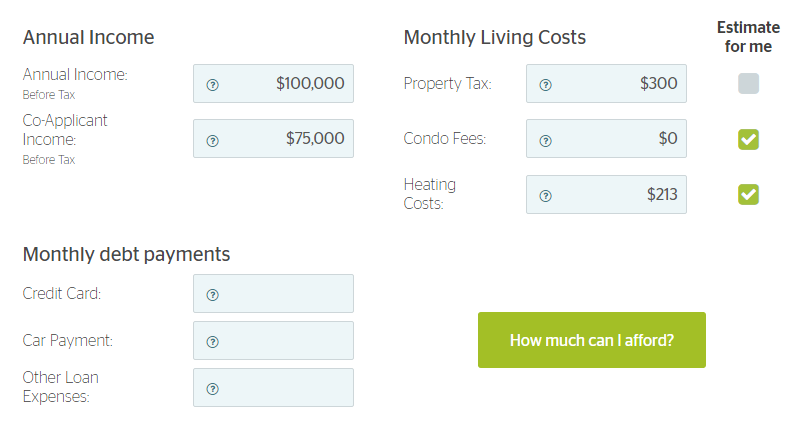Enable Estimate for me for Property Tax
The width and height of the screenshot is (804, 439).
(x=748, y=84)
